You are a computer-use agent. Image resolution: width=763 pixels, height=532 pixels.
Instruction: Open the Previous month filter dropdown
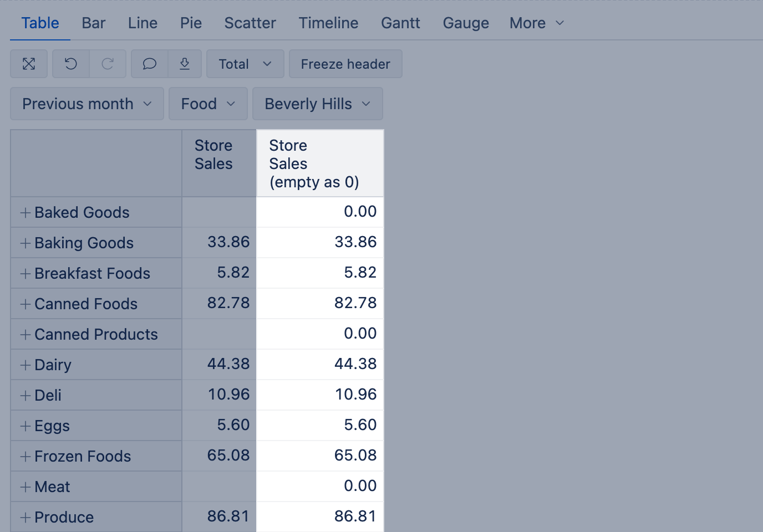87,104
